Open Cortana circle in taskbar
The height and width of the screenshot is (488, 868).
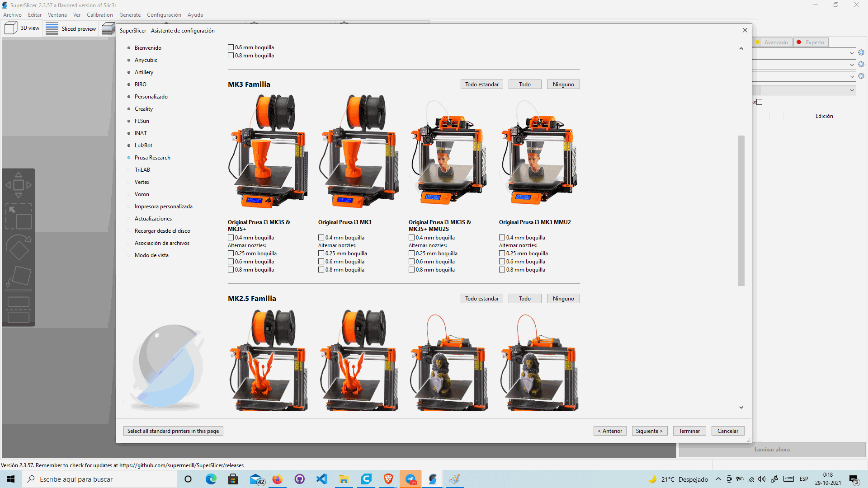[x=188, y=479]
